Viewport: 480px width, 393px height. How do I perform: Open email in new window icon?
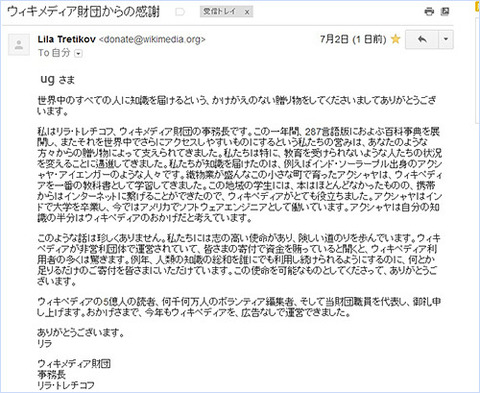pyautogui.click(x=445, y=12)
